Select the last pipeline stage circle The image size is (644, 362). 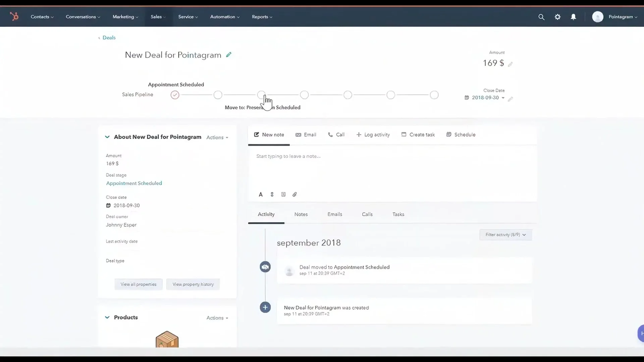click(x=434, y=95)
